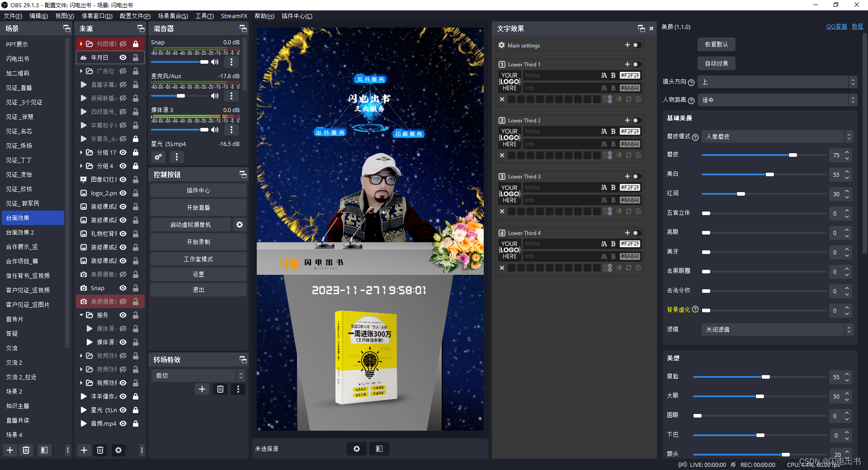Hide the 年月日 source eye icon
The height and width of the screenshot is (470, 868).
pyautogui.click(x=123, y=57)
